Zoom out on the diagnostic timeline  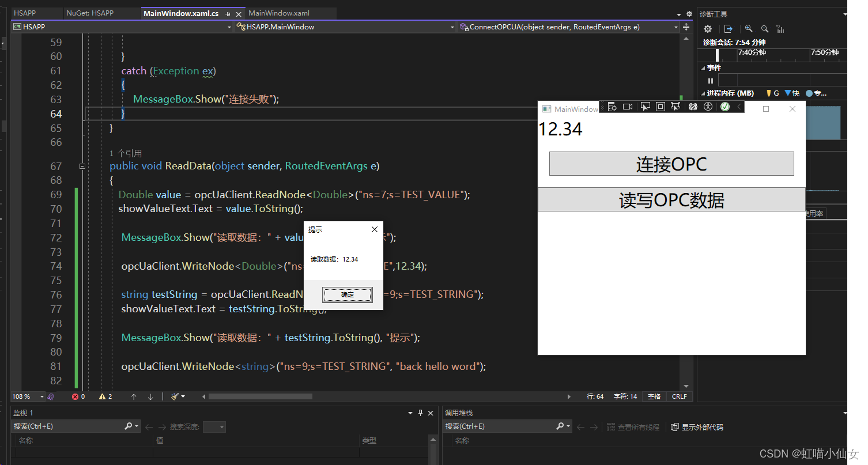click(765, 29)
